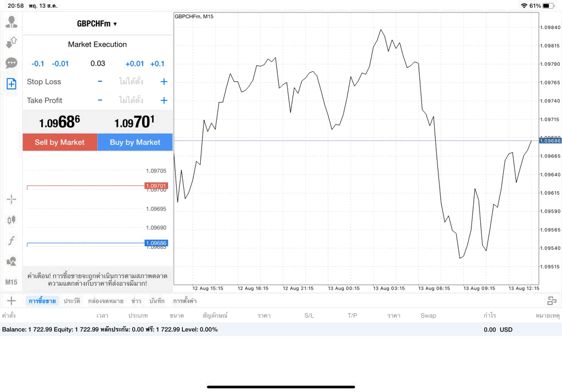Change the M15 timeframe
The width and height of the screenshot is (562, 392).
point(12,282)
